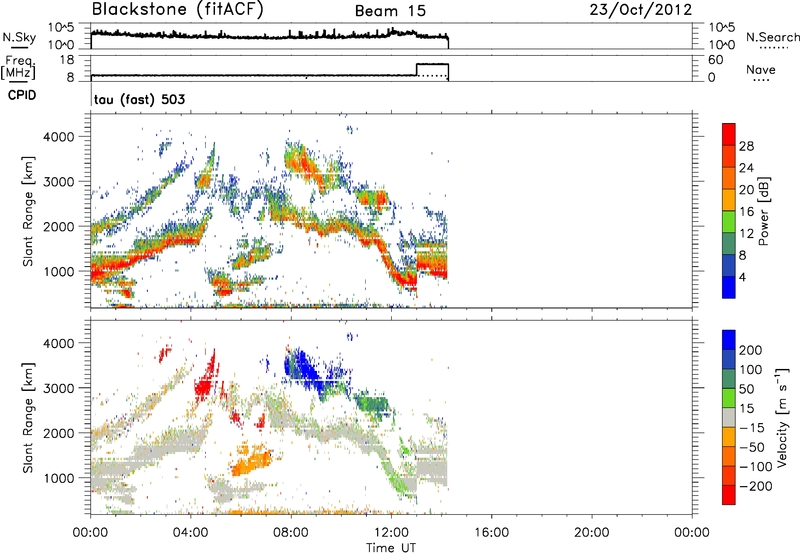Screen dimensions: 800x554
Task: Click the "16:00" time tick label
Action: [x=491, y=533]
